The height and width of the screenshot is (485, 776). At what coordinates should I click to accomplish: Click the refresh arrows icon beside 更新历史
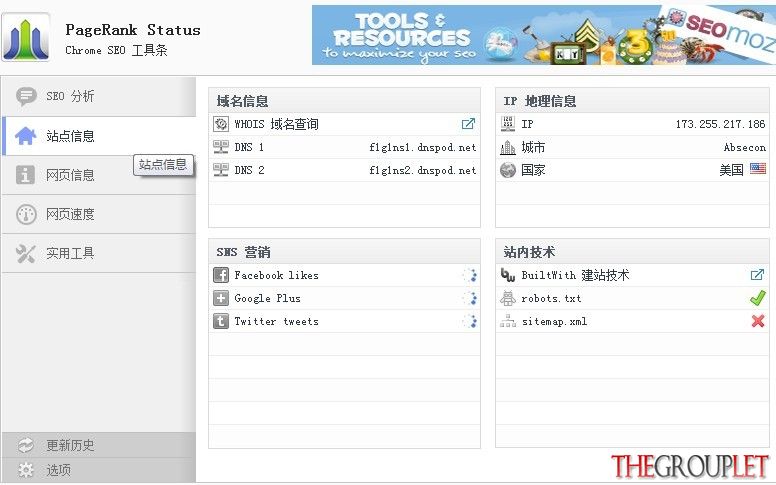pyautogui.click(x=25, y=445)
